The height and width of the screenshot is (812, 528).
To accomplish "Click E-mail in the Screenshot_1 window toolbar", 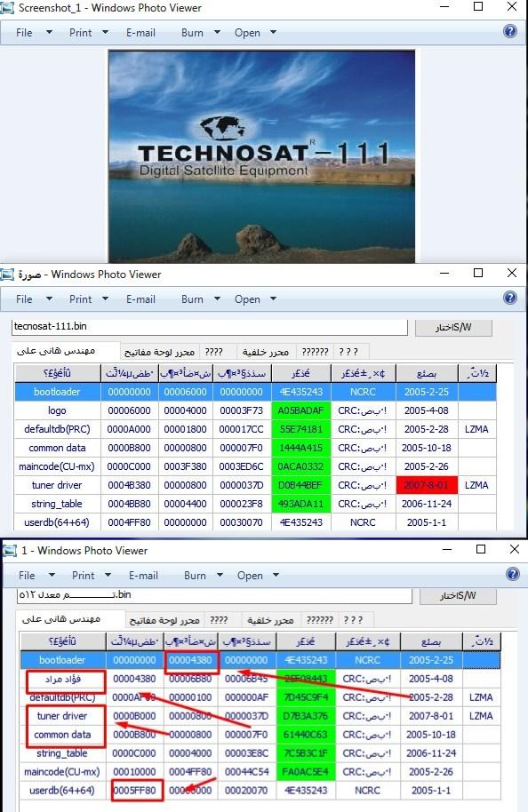I will click(141, 33).
